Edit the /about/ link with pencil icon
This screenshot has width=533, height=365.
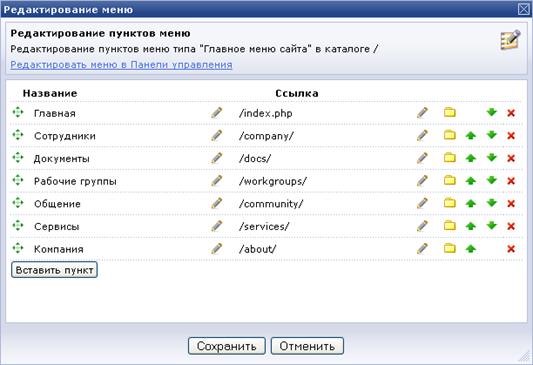(x=422, y=248)
